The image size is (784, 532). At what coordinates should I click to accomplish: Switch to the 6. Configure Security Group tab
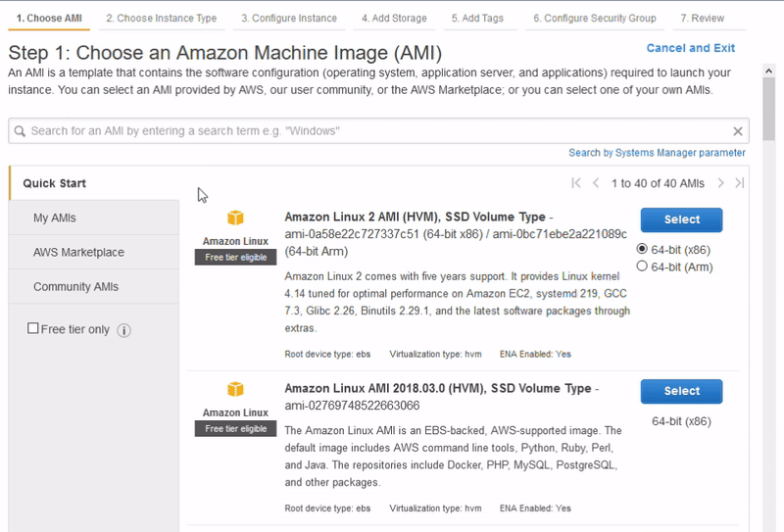pyautogui.click(x=595, y=19)
